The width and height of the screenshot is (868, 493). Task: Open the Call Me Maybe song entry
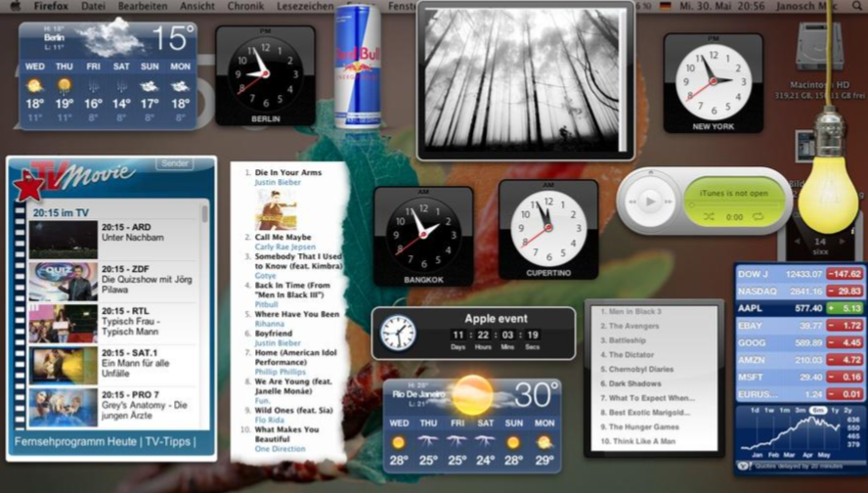[x=282, y=237]
